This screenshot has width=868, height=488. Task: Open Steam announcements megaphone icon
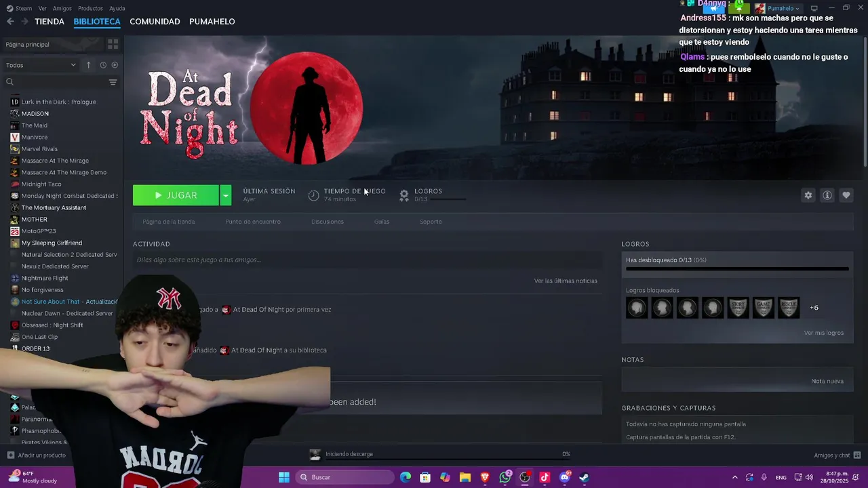pos(714,8)
